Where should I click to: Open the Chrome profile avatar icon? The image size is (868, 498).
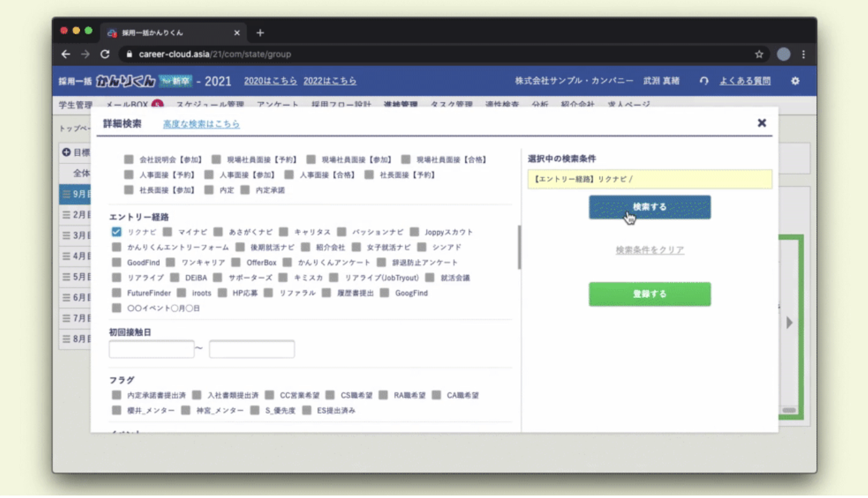[784, 54]
